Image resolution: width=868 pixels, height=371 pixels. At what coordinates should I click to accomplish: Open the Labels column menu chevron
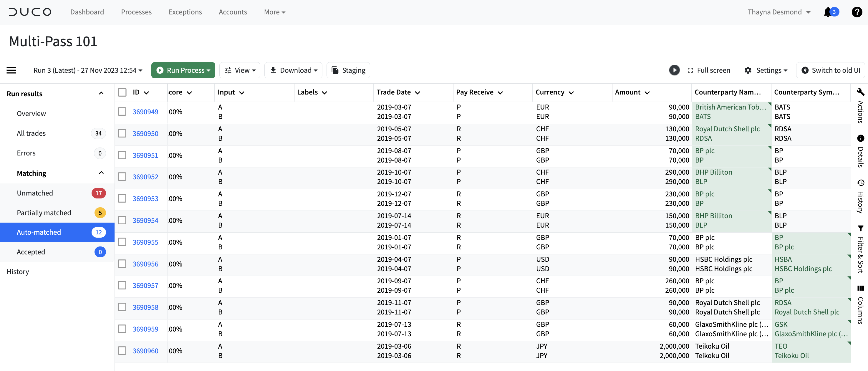(x=324, y=93)
